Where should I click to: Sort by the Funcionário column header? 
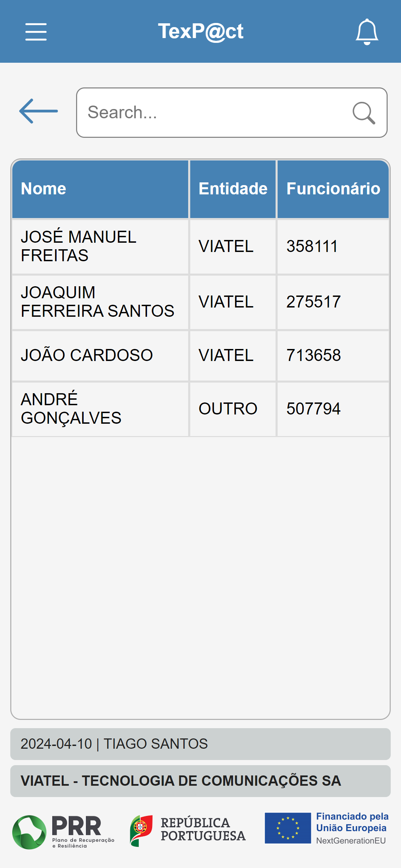333,189
